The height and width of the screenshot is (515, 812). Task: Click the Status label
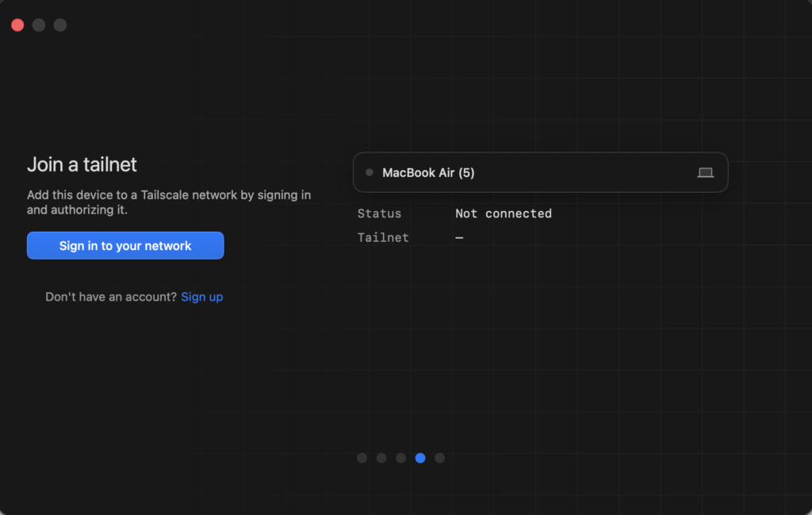coord(379,213)
